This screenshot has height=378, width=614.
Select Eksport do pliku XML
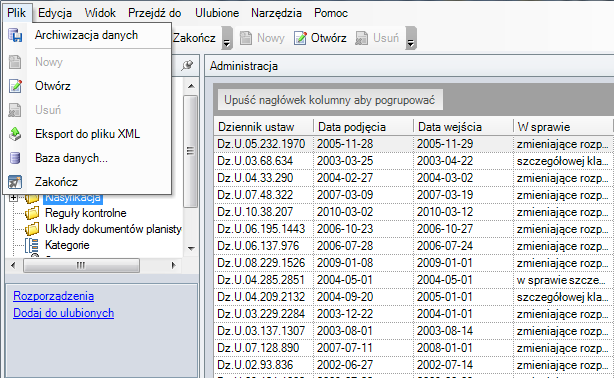coord(87,134)
